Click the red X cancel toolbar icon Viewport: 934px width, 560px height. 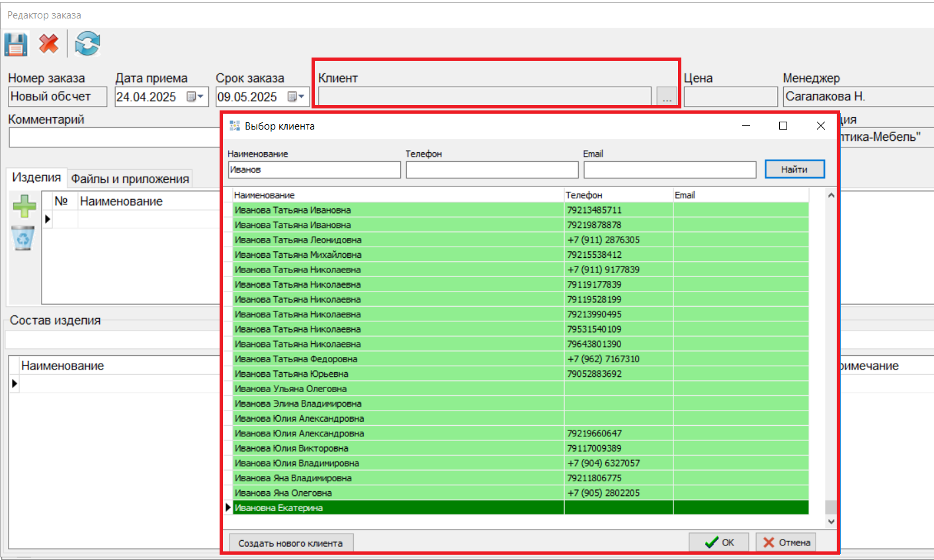(49, 44)
